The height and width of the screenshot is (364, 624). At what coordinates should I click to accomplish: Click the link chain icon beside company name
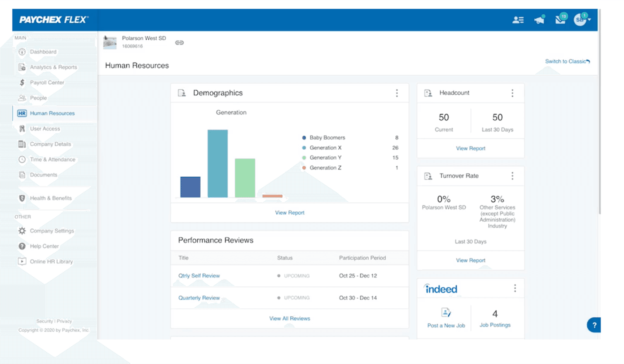point(179,43)
